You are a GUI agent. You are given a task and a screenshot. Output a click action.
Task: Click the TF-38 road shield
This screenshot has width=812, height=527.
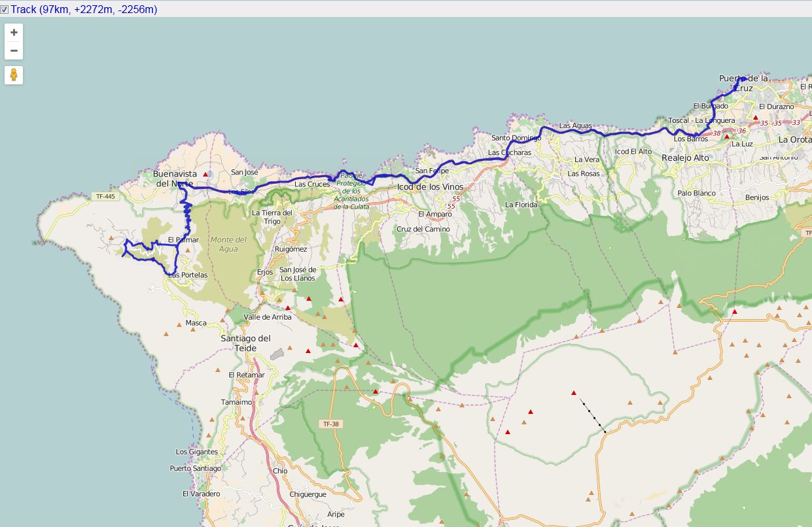(332, 424)
